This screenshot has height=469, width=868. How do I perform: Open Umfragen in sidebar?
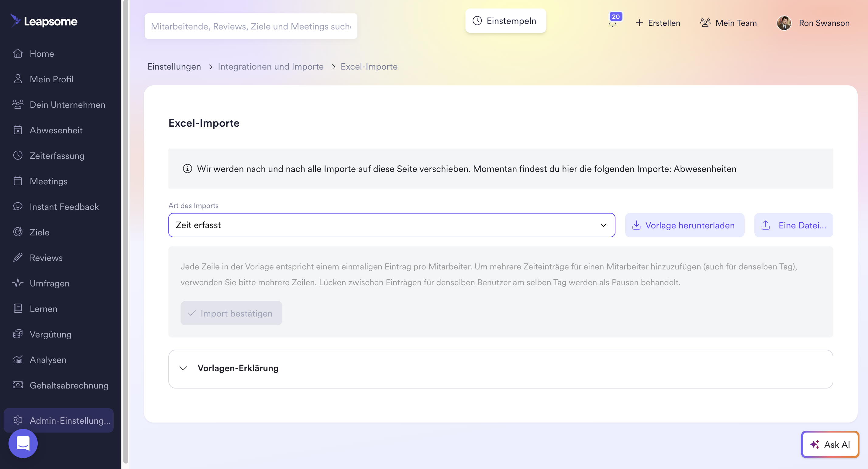(59, 283)
